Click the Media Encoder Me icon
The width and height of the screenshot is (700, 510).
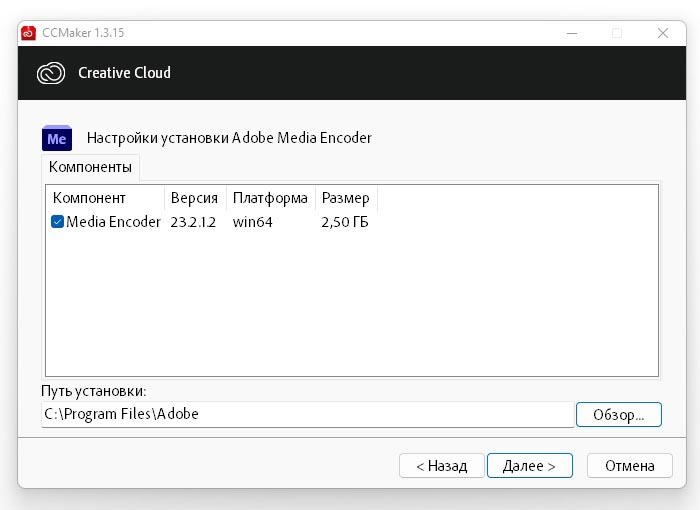pos(57,138)
